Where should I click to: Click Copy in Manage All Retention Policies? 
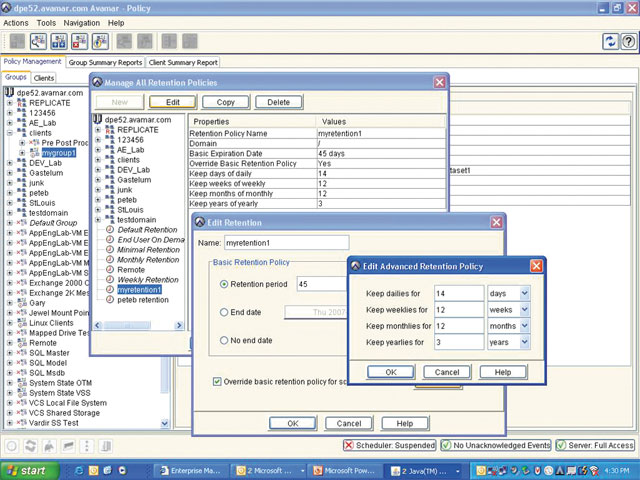(x=226, y=102)
